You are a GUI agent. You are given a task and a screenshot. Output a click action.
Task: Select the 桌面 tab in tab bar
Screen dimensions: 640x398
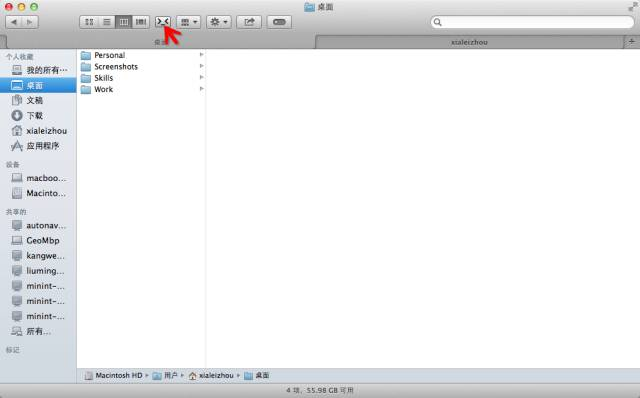click(x=160, y=42)
